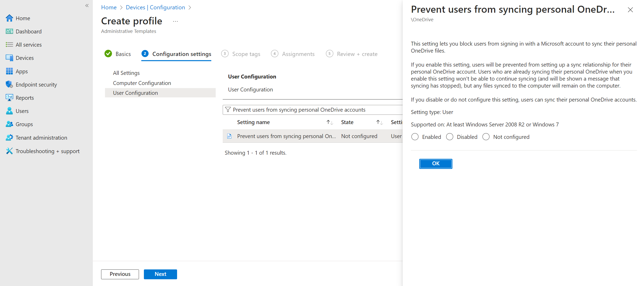
Task: Select Computer Configuration in the tree
Action: [x=142, y=83]
